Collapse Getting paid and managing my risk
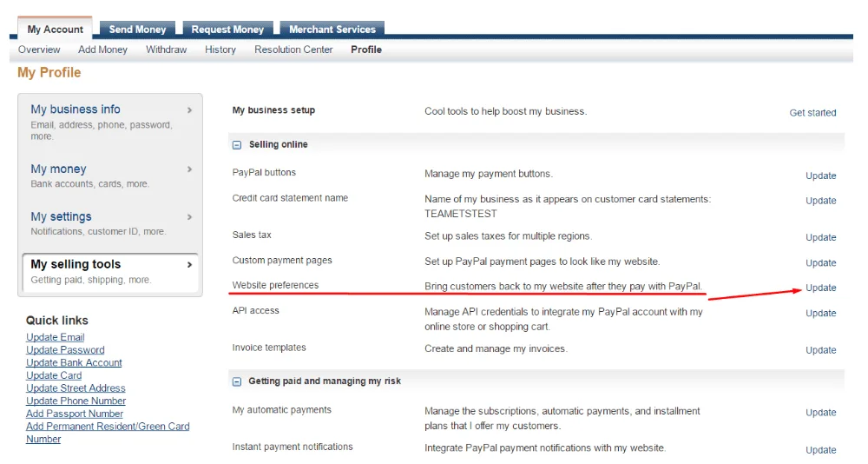Viewport: 868px width, 464px height. [x=237, y=381]
